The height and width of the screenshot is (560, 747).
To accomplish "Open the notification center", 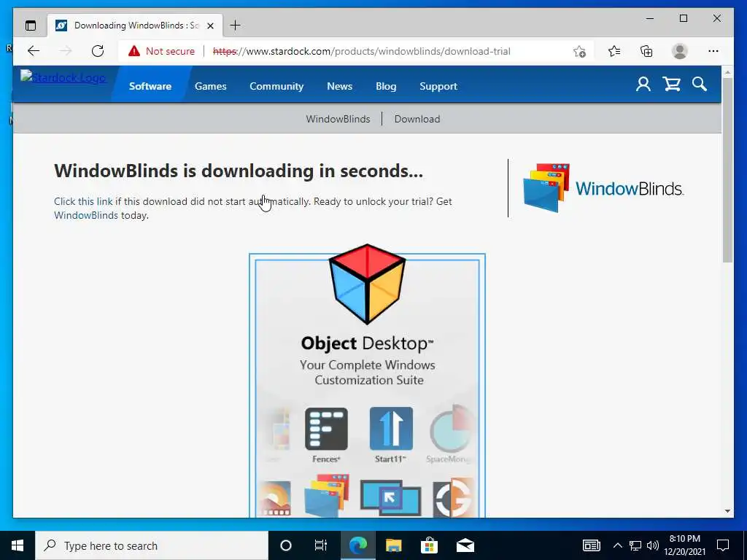I will (723, 545).
